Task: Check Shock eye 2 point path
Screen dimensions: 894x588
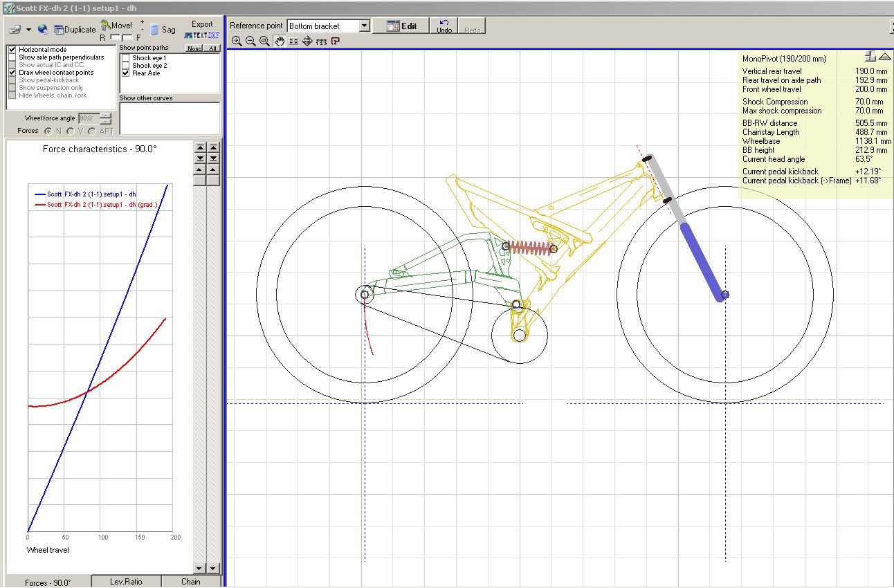Action: pos(126,66)
